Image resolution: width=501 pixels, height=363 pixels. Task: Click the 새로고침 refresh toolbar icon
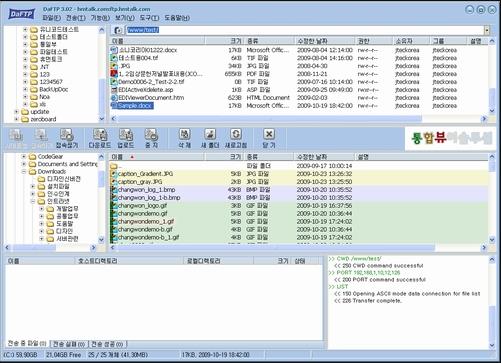point(235,138)
